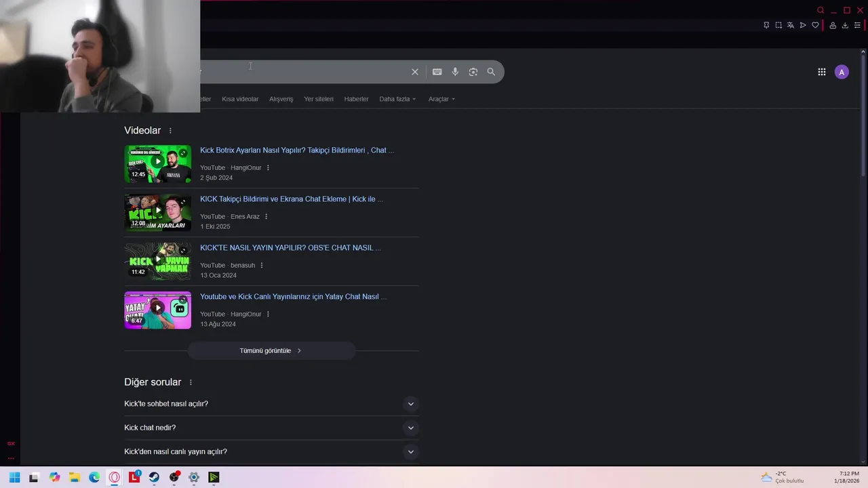Image resolution: width=868 pixels, height=488 pixels.
Task: Click the Opera pin icon in toolbar
Action: (x=766, y=25)
